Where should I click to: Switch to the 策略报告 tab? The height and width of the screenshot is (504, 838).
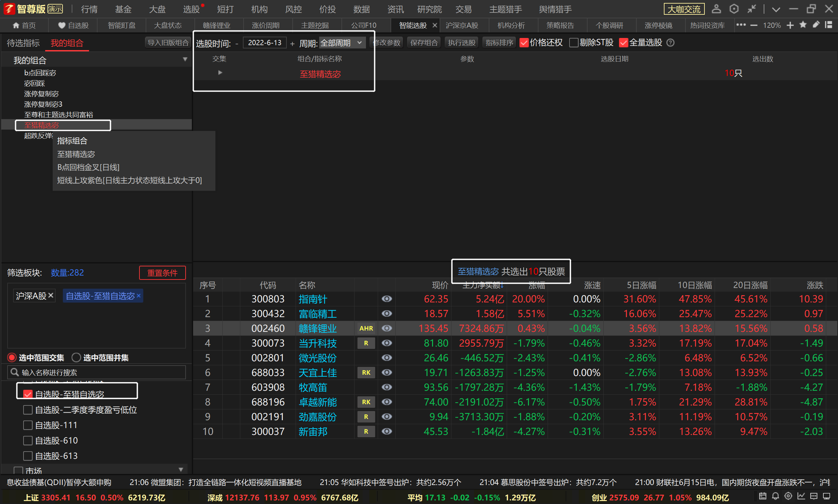point(560,26)
